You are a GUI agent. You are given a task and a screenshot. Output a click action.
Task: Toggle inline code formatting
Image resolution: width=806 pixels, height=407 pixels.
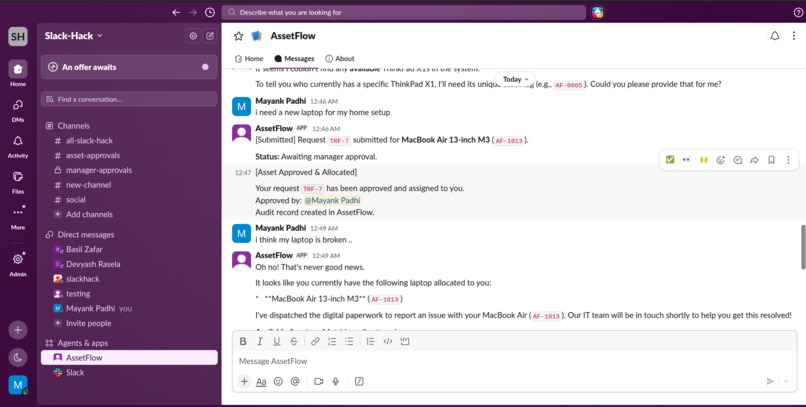point(388,341)
